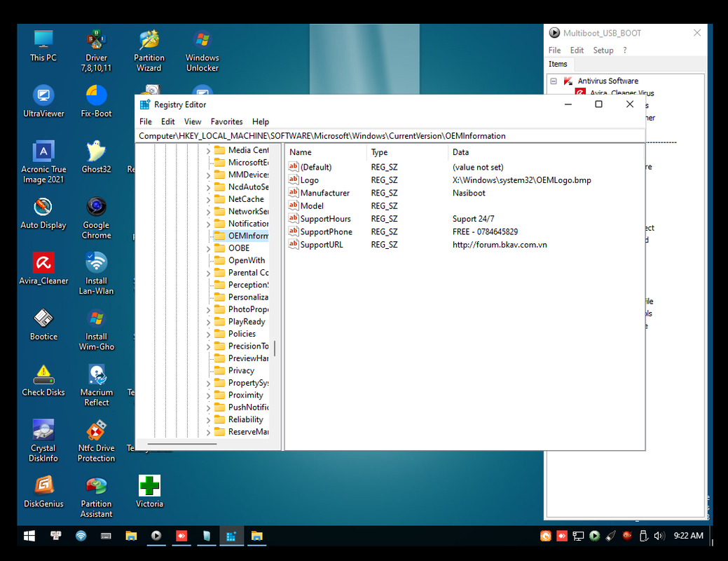Viewport: 728px width, 561px height.
Task: Click the Items tab in Multiboot_USB_BOOT
Action: pyautogui.click(x=558, y=64)
